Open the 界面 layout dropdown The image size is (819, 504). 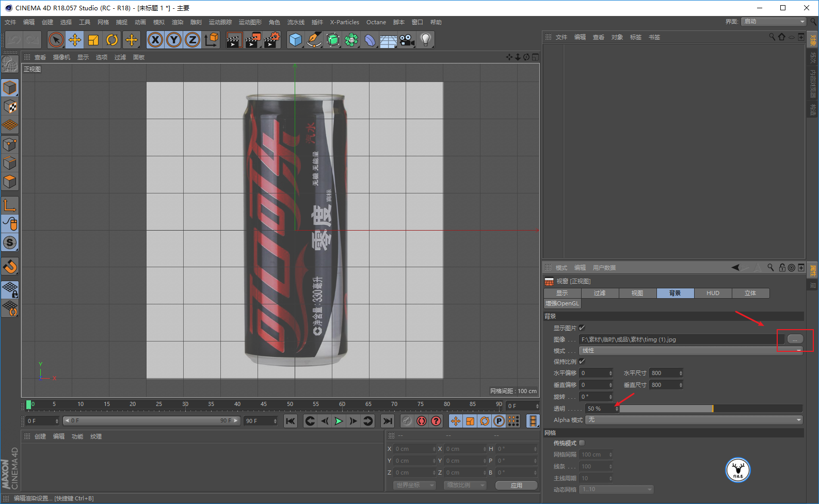tap(773, 22)
